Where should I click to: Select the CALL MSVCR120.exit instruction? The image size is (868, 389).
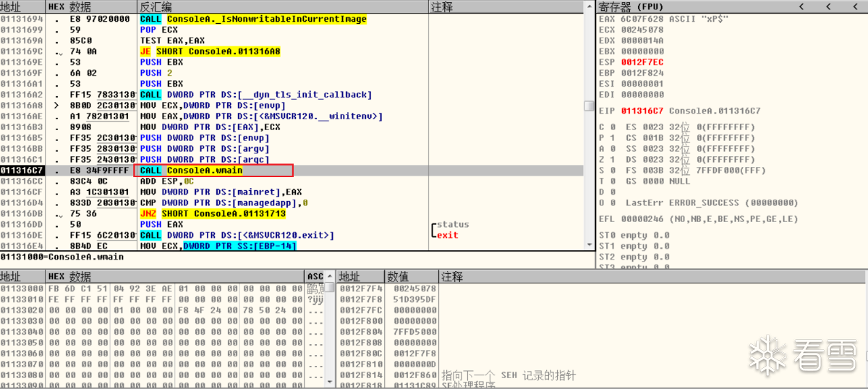[x=292, y=235]
